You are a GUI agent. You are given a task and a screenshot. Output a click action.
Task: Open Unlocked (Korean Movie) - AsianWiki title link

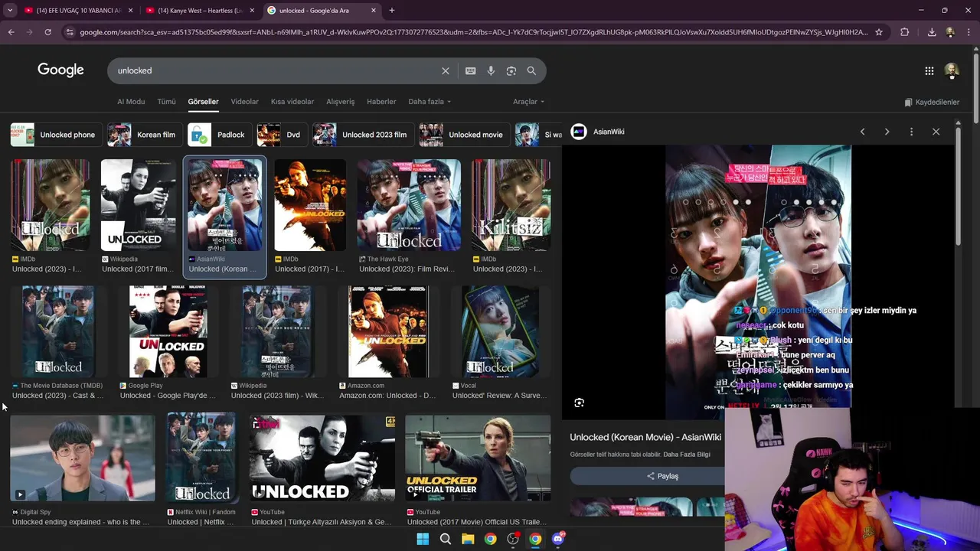click(645, 437)
